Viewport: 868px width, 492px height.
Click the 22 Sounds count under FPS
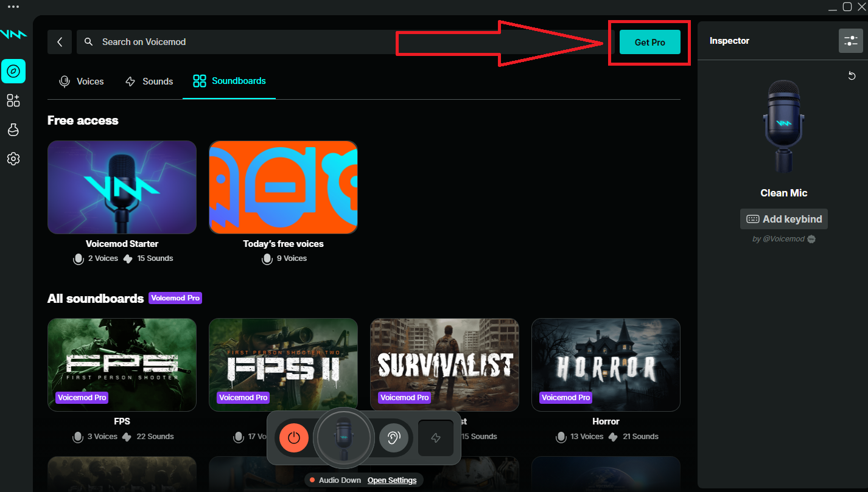click(x=148, y=437)
